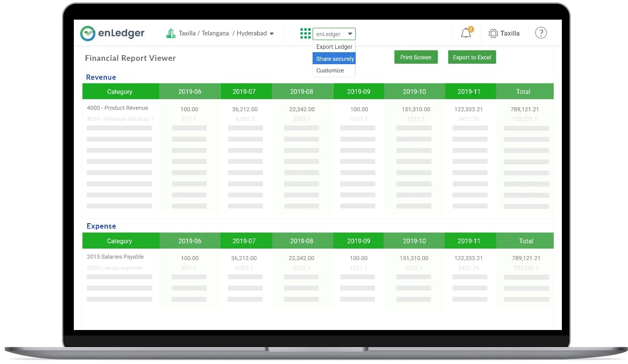
Task: Collapse the enLedger dropdown box
Action: pos(334,34)
